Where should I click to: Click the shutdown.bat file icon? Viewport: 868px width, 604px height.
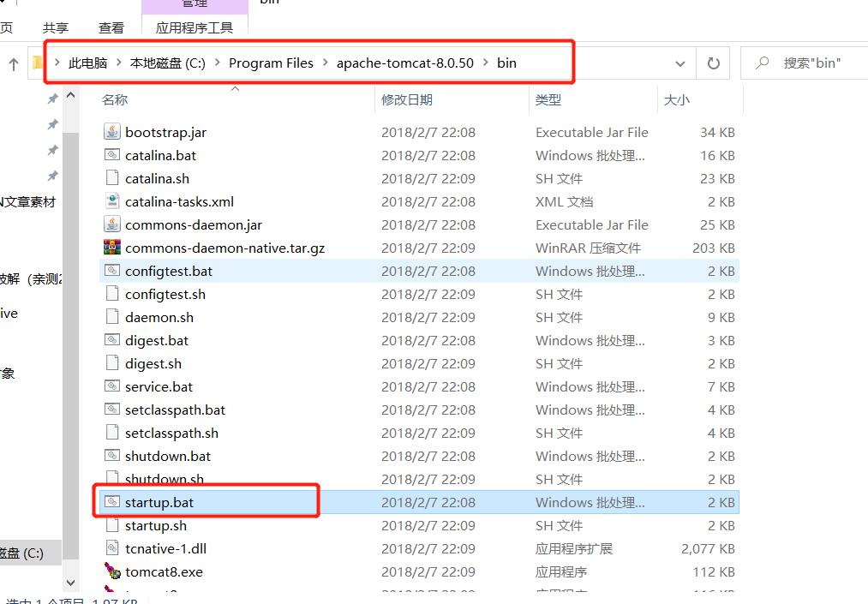[x=112, y=456]
